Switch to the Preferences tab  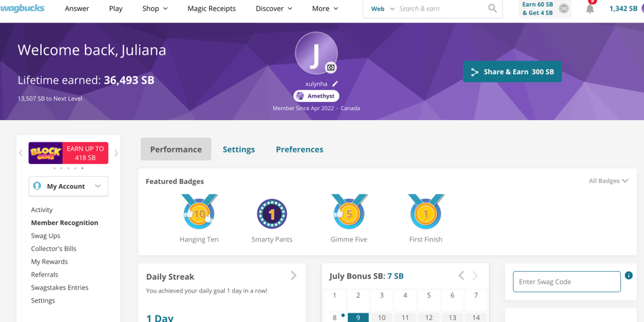coord(300,149)
